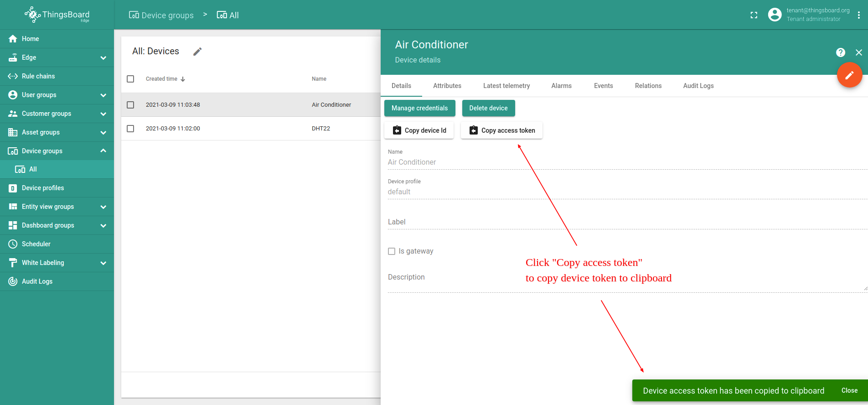Click the All breadcrumb link

(227, 15)
